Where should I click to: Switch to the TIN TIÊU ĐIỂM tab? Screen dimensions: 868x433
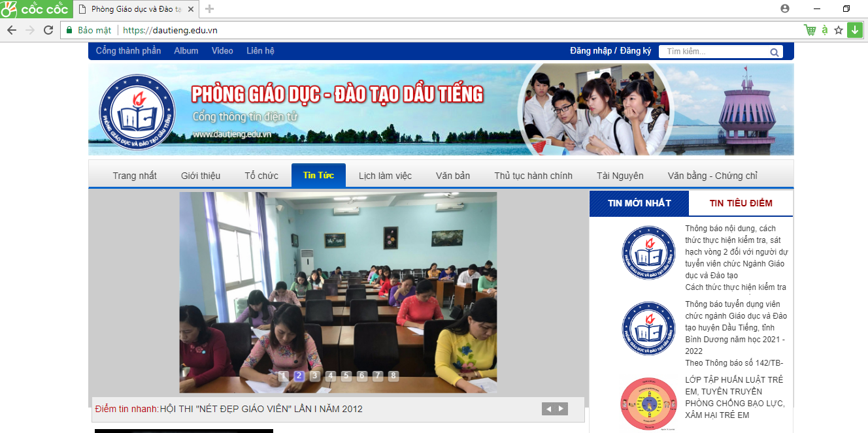741,203
